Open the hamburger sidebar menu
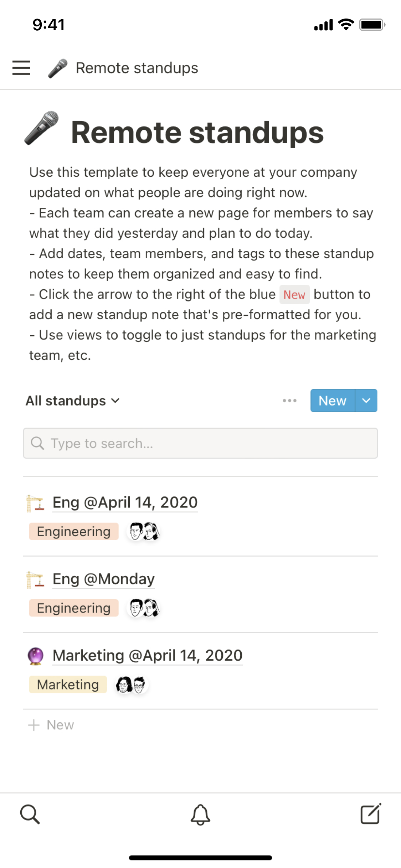Viewport: 401px width, 868px height. [x=21, y=68]
